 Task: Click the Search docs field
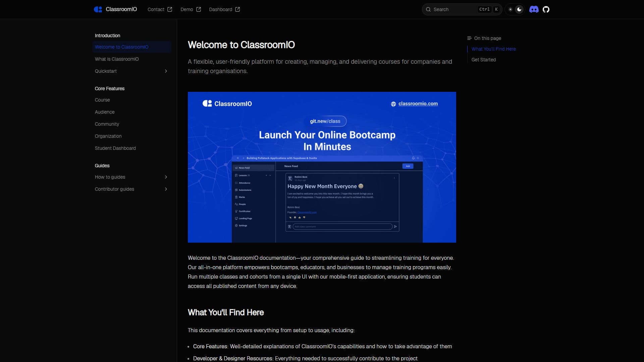462,9
